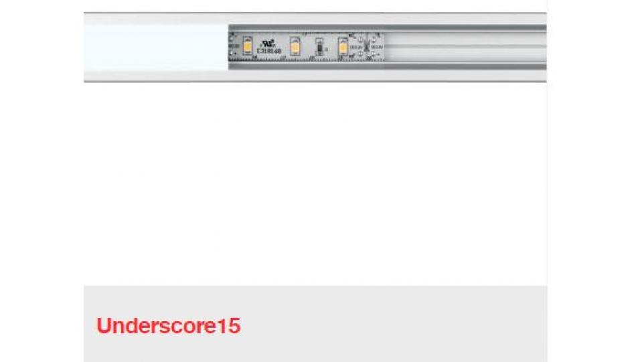Screen dimensions: 644x362
Task: Click the UL certification mark on the strip
Action: click(268, 43)
